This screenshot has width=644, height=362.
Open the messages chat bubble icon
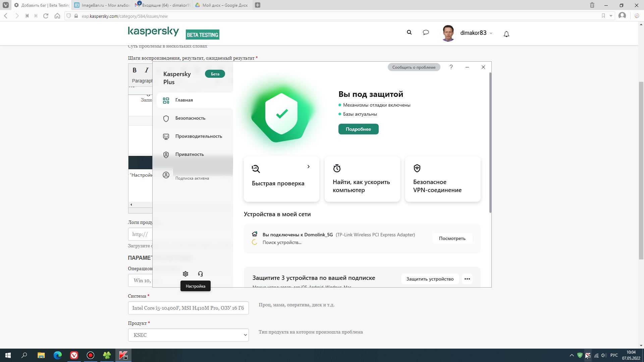click(426, 33)
